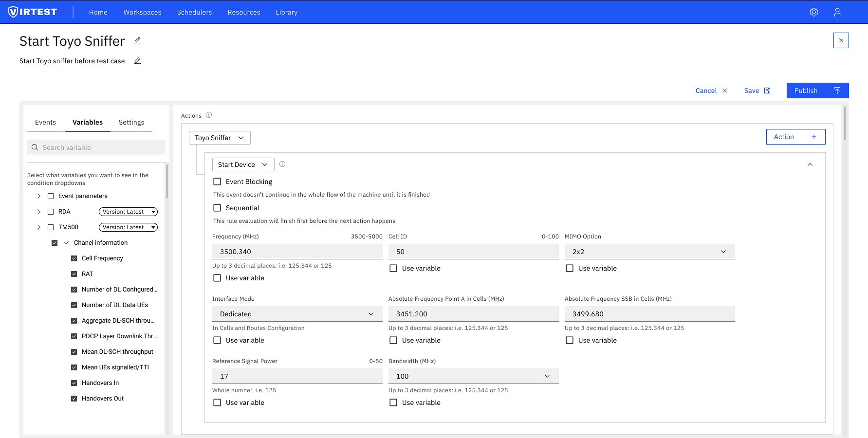Open the Schedulers menu
Screen dimensions: 868x438
[x=194, y=12]
